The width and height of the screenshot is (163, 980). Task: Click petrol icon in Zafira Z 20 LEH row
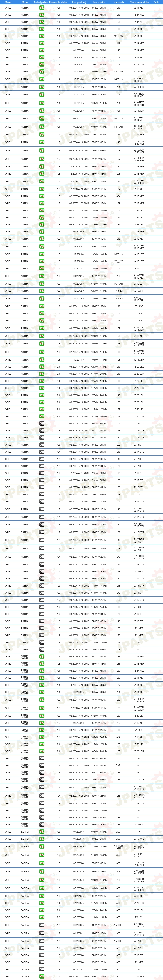pos(42,910)
